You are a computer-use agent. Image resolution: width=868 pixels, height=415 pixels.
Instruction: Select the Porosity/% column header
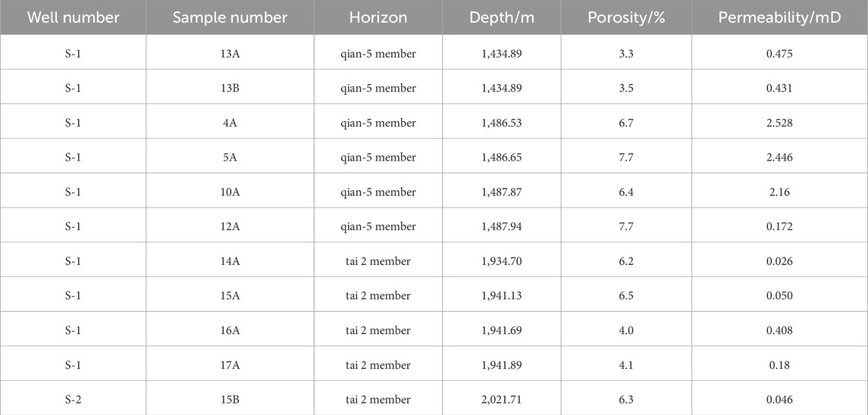626,17
